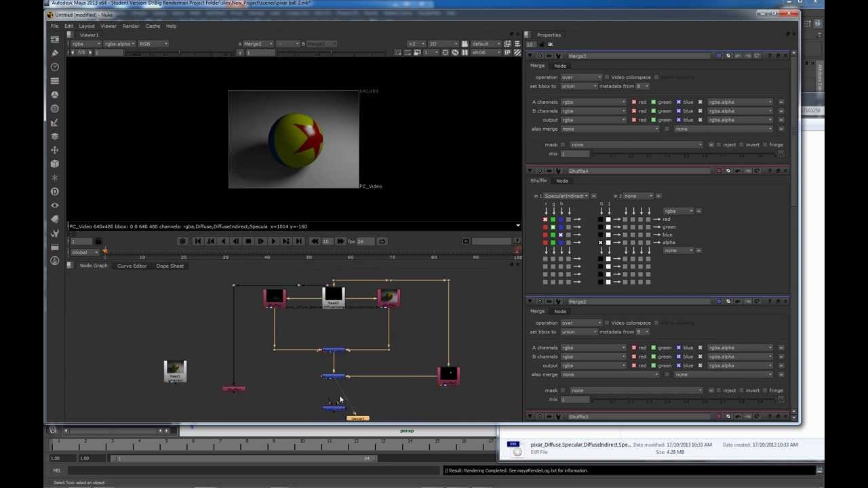Toggle green B channel in Merge3
Screen dimensions: 868x488
653,110
